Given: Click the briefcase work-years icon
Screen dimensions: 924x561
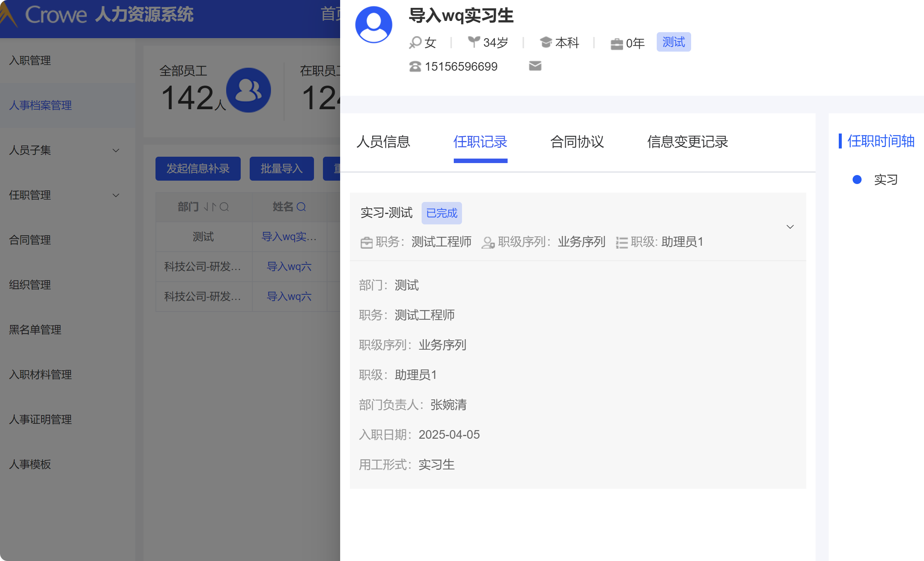Looking at the screenshot, I should pos(616,43).
